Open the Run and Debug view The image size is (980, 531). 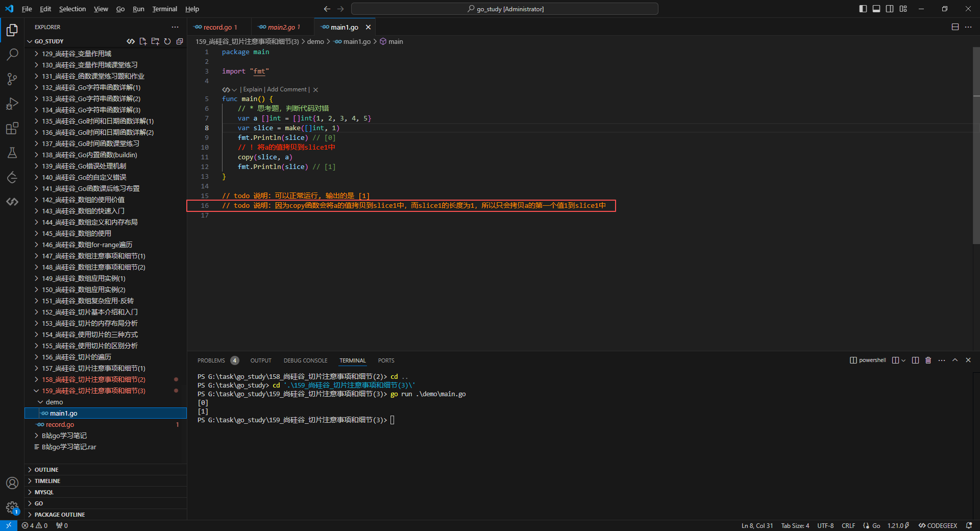pos(12,104)
